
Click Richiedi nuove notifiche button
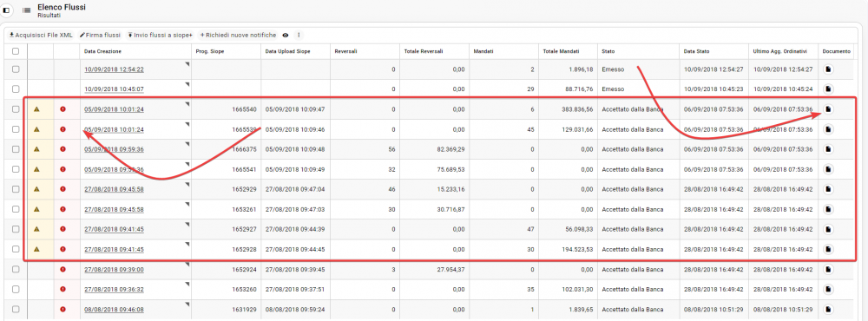coord(238,35)
